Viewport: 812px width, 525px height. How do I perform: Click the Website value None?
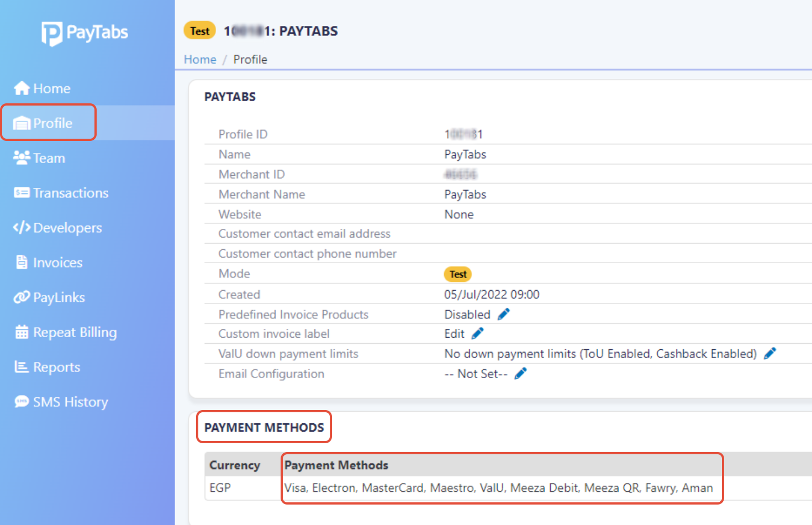(459, 214)
